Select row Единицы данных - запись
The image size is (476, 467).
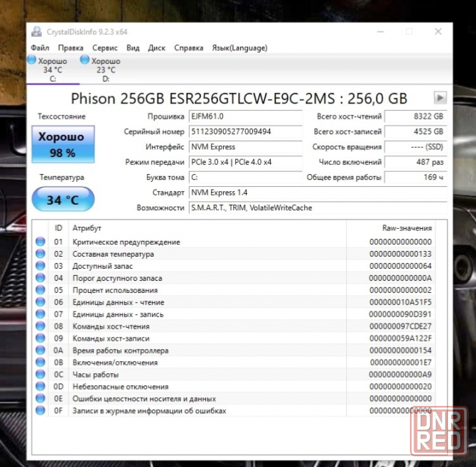pyautogui.click(x=234, y=314)
